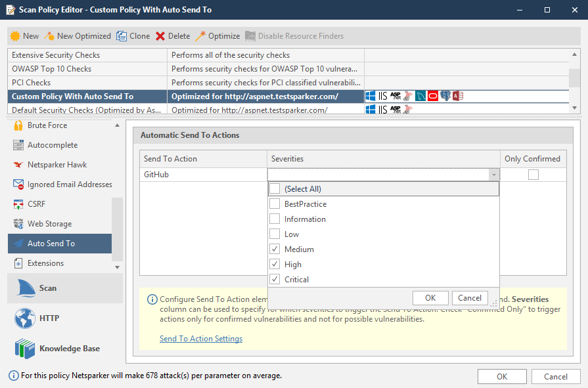
Task: Open Send To Action Settings link
Action: tap(201, 339)
